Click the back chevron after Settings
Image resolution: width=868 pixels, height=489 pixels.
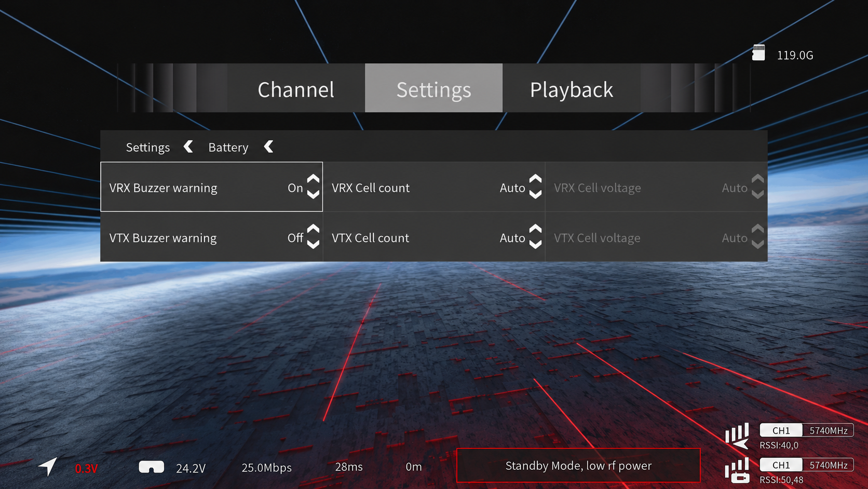pos(188,147)
